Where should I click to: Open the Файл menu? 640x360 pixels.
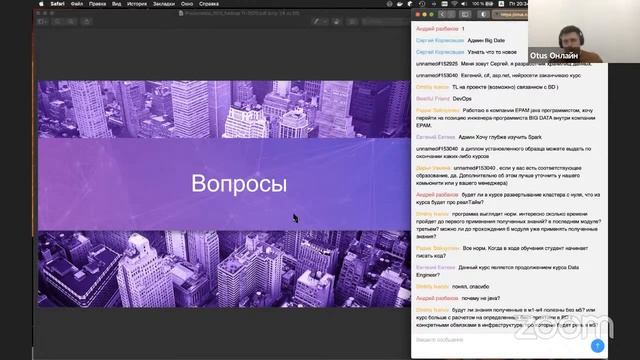pyautogui.click(x=77, y=4)
